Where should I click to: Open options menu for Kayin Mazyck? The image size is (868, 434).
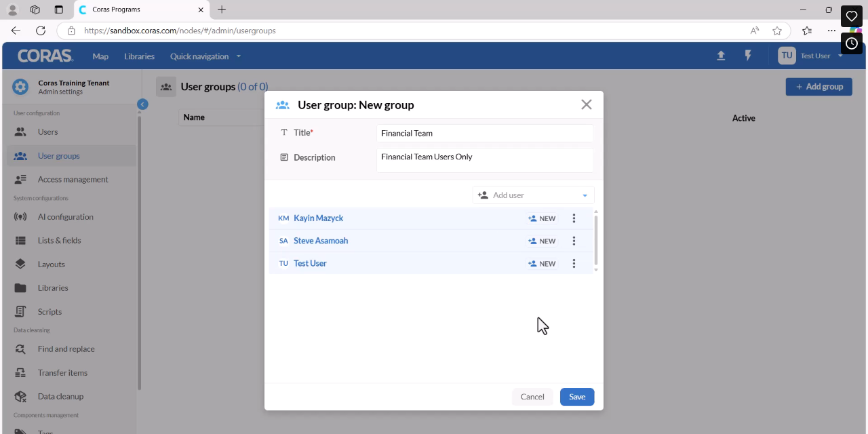pos(574,218)
